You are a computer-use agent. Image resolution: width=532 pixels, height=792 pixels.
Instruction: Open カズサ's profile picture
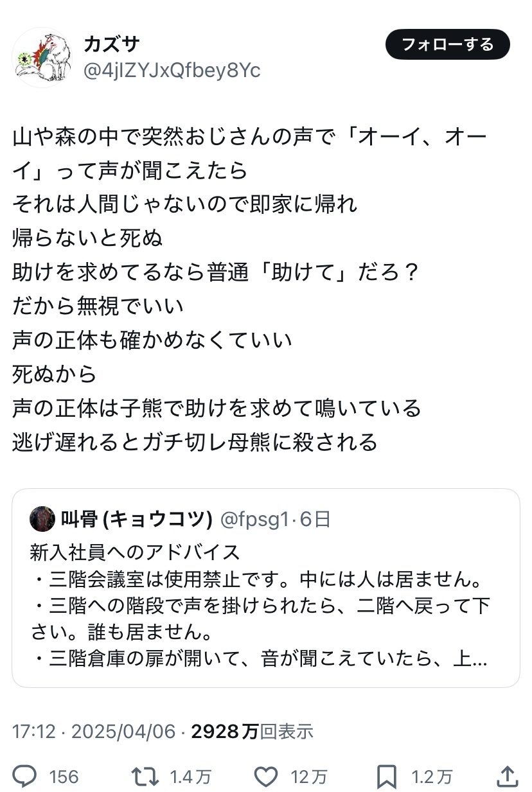42,57
